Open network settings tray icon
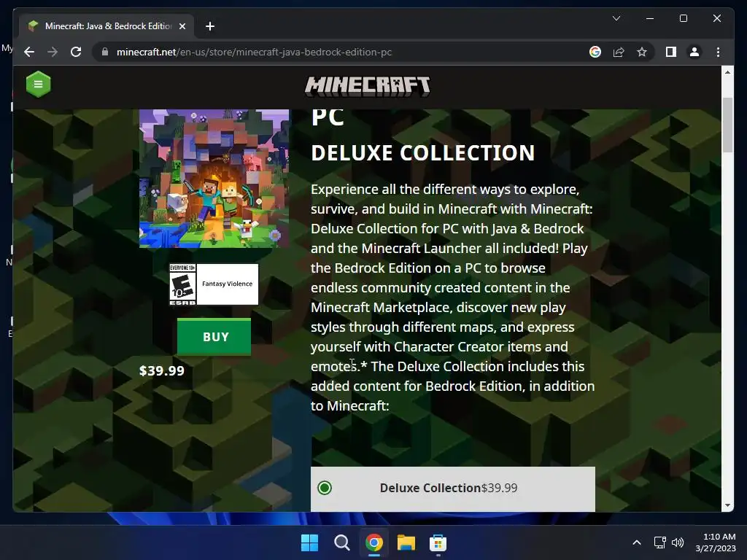This screenshot has width=747, height=560. pyautogui.click(x=659, y=542)
